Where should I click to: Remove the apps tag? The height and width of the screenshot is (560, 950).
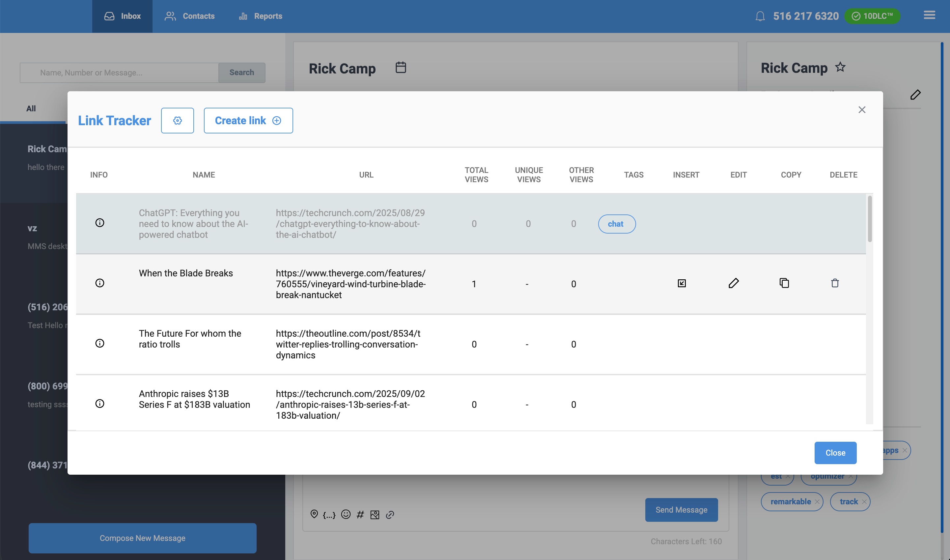pyautogui.click(x=905, y=451)
